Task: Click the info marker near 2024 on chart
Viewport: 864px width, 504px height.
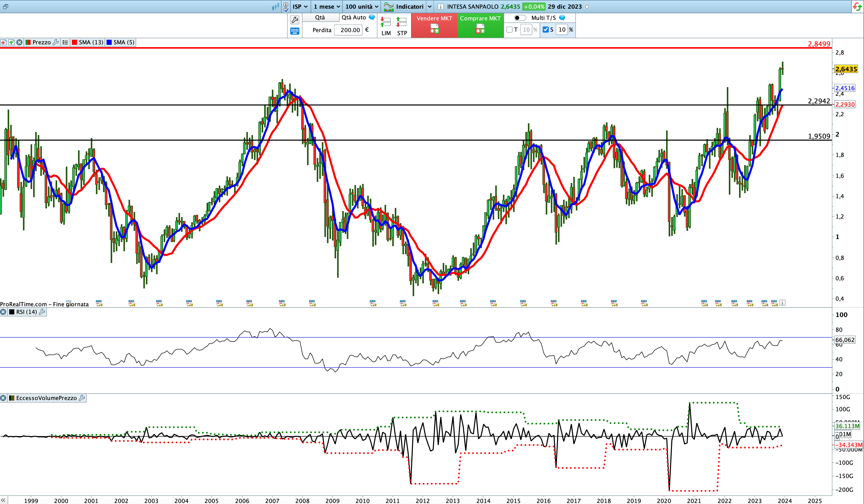Action: 782,302
